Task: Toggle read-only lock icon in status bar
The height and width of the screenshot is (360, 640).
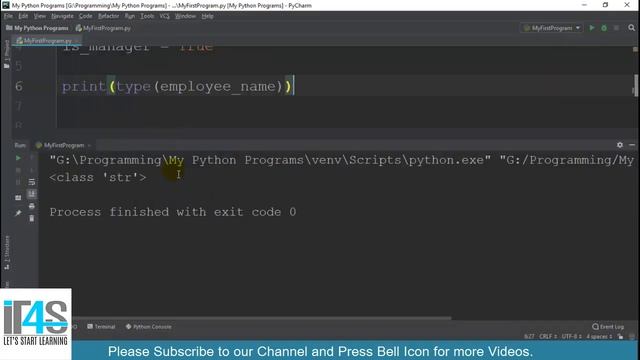Action: (x=620, y=336)
